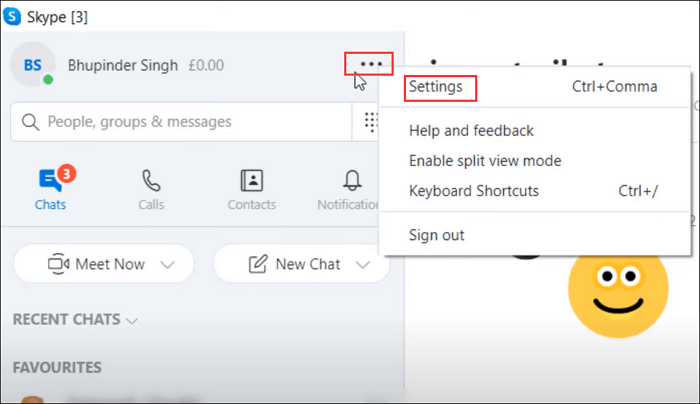
Task: Expand the Meet Now dropdown arrow
Action: (167, 265)
